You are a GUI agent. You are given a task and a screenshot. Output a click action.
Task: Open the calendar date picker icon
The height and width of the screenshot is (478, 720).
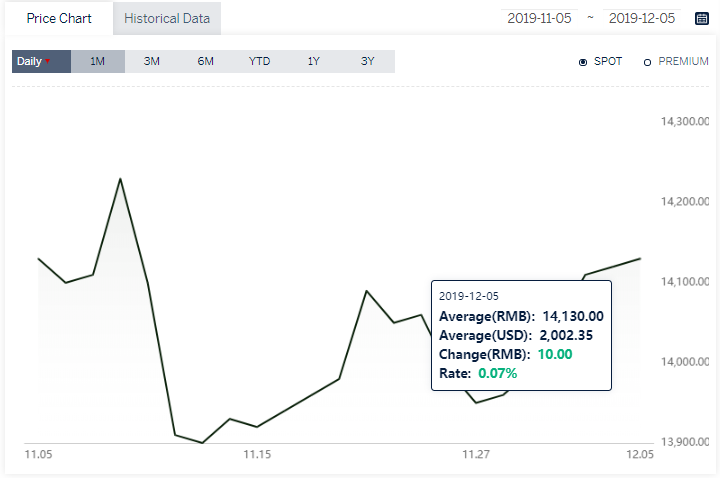pos(702,18)
